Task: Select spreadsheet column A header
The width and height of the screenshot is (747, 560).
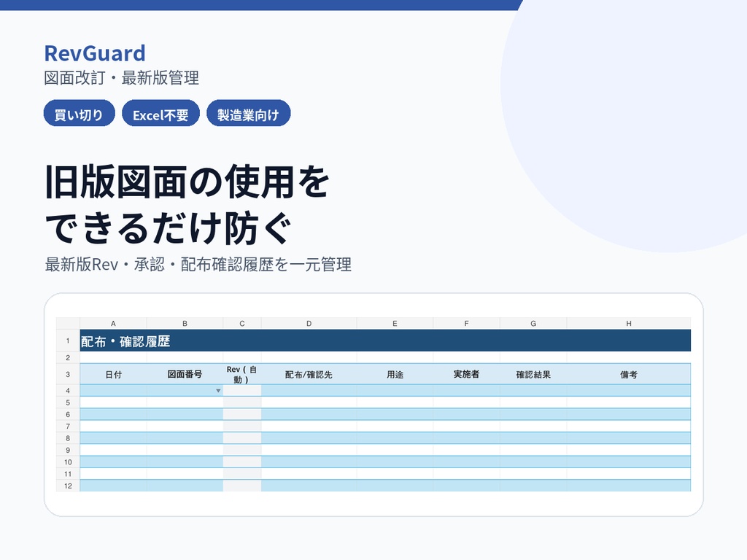Action: tap(113, 323)
